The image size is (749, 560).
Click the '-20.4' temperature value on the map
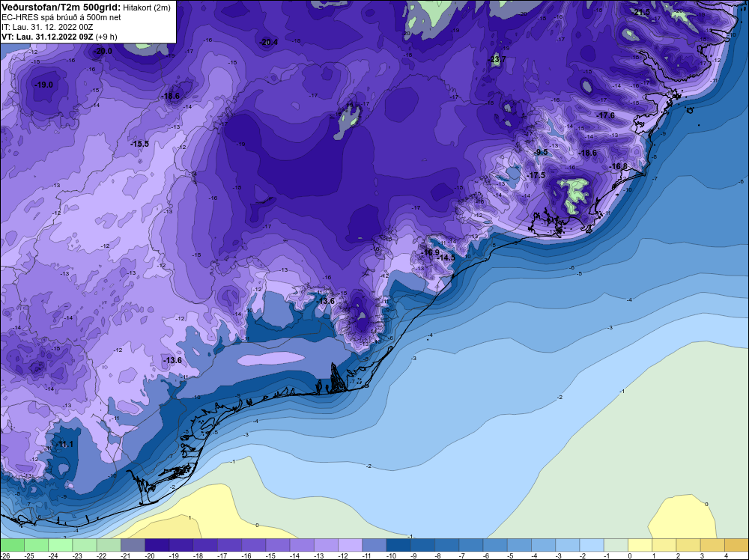tap(268, 43)
